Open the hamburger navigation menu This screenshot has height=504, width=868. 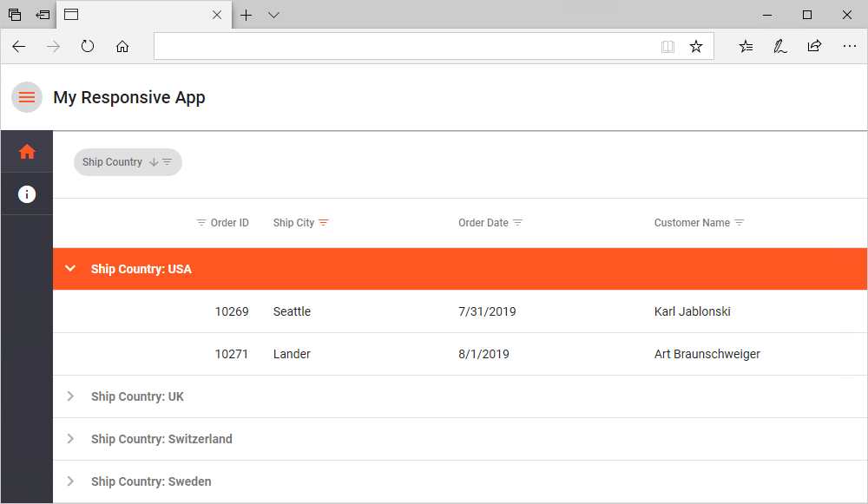click(x=27, y=97)
